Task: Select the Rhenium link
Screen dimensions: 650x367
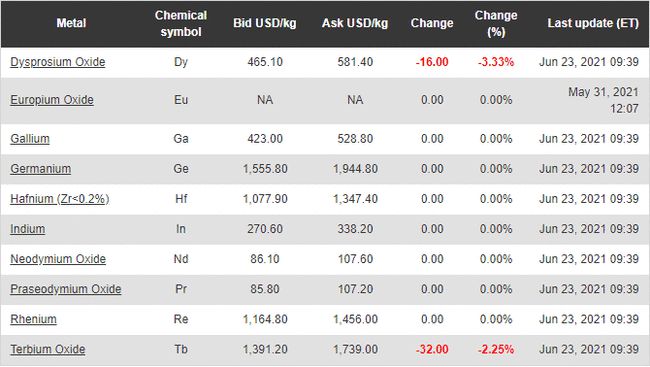Action: 33,319
